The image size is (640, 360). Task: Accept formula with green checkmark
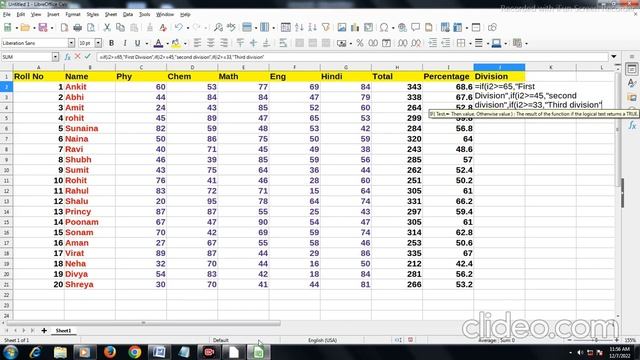click(x=87, y=56)
